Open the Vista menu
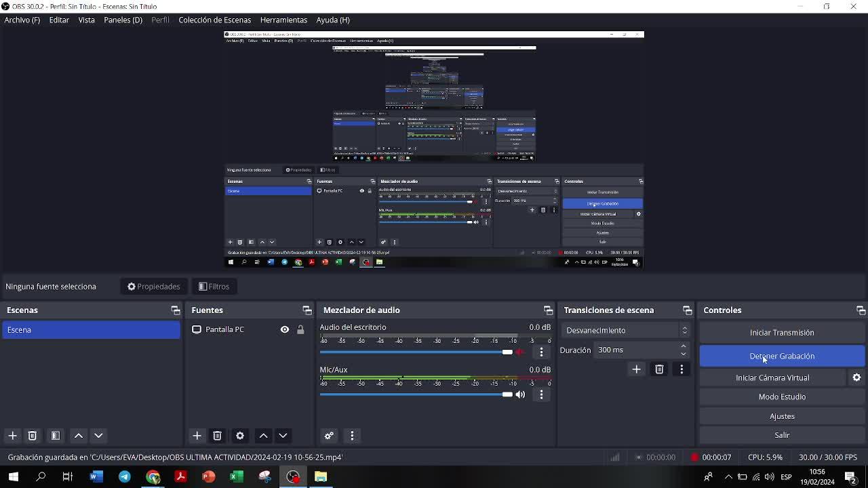The image size is (868, 488). pos(86,20)
